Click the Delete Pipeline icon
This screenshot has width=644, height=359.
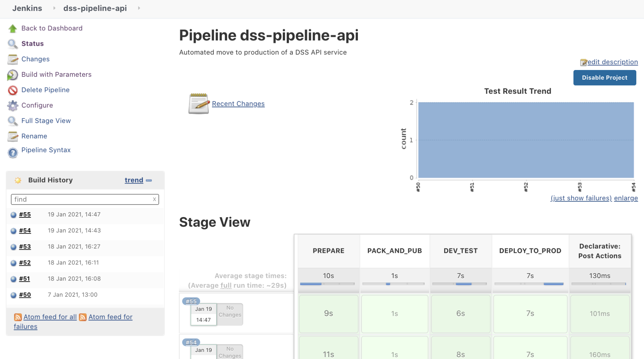(13, 90)
